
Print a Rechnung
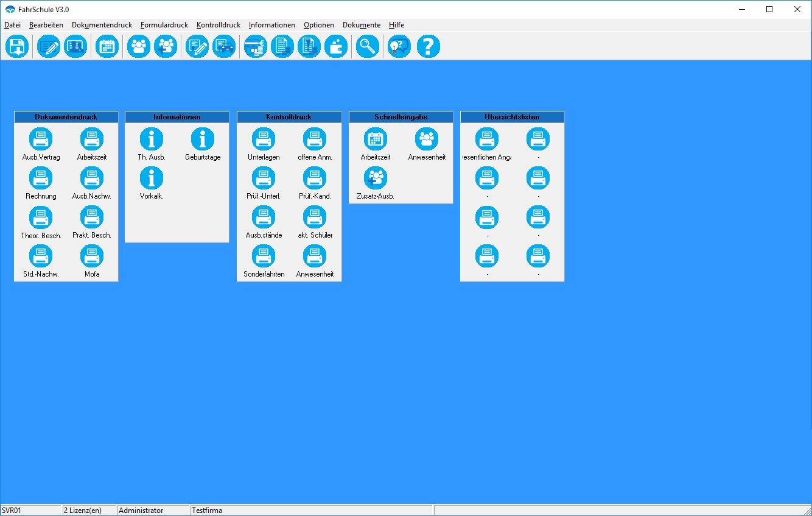point(41,178)
